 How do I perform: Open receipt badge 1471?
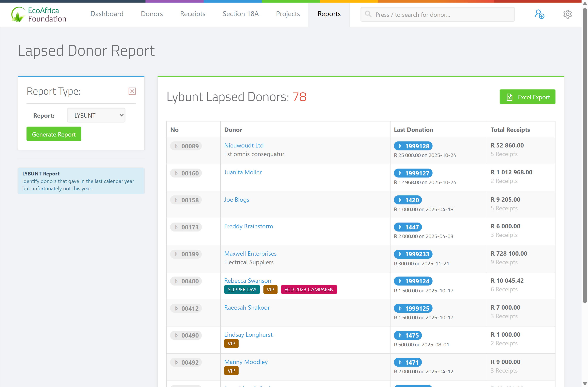[408, 362]
